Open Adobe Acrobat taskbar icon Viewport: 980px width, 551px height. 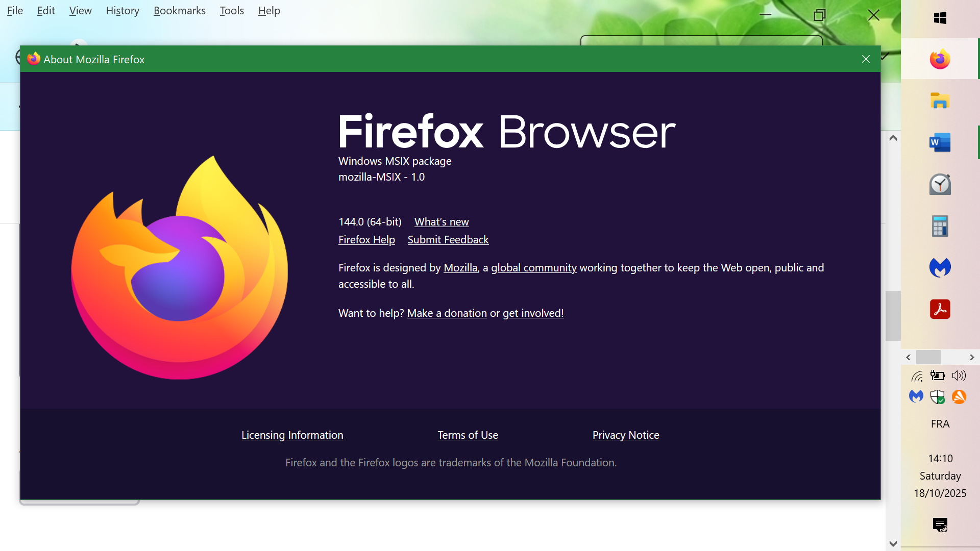(x=940, y=309)
